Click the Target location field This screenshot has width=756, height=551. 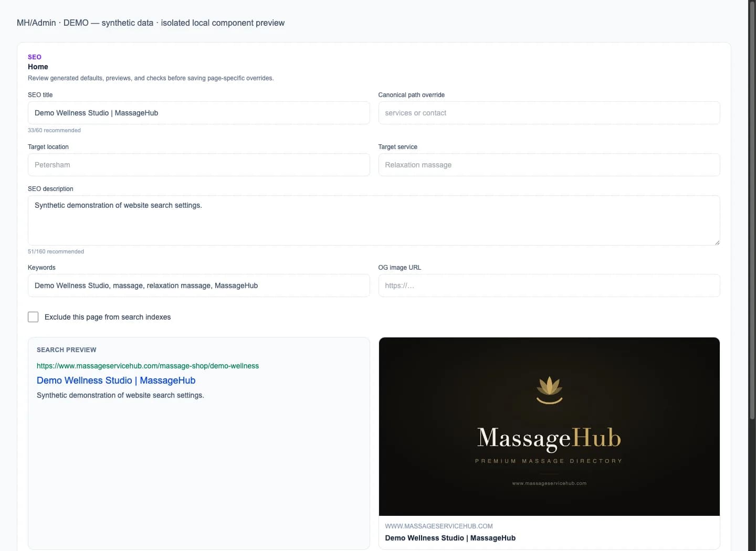[x=198, y=165]
